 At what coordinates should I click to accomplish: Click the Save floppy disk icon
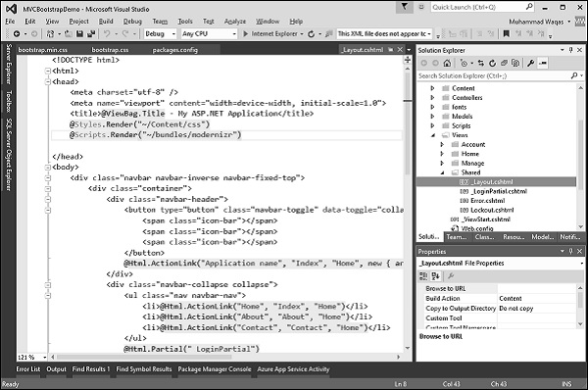click(79, 34)
